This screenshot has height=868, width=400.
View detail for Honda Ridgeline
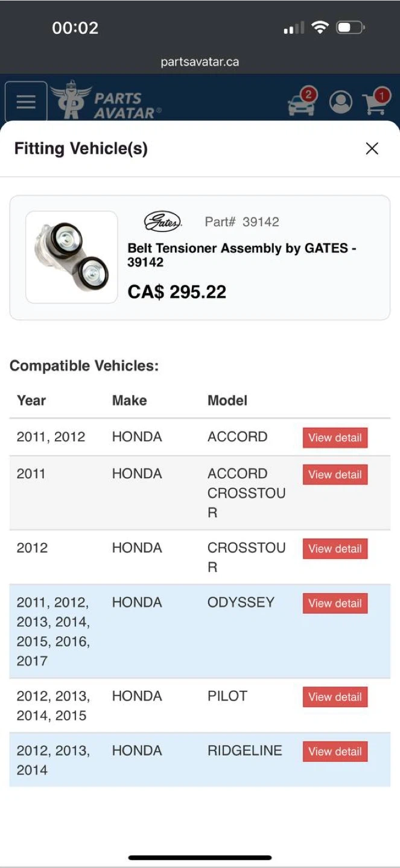point(335,752)
